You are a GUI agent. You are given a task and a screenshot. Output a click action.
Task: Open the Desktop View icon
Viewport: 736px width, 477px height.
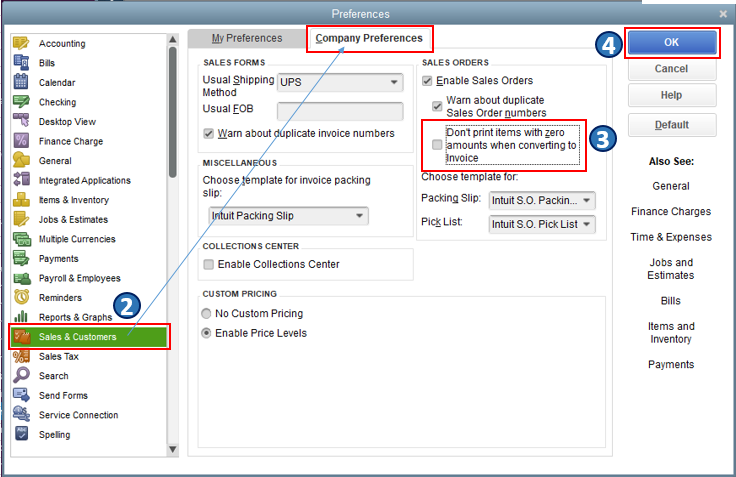[21, 121]
